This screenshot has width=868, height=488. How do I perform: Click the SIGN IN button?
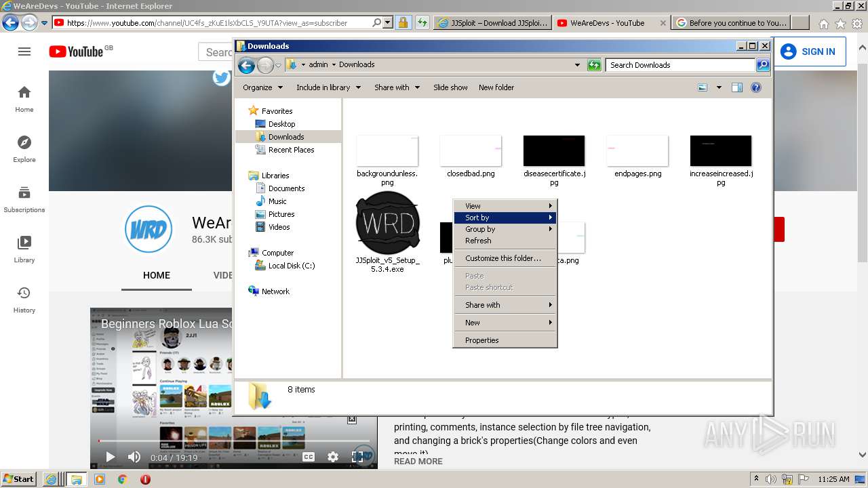[808, 52]
